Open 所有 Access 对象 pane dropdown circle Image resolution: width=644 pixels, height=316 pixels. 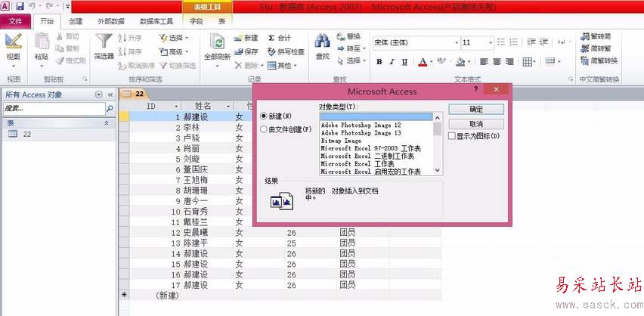pyautogui.click(x=98, y=94)
